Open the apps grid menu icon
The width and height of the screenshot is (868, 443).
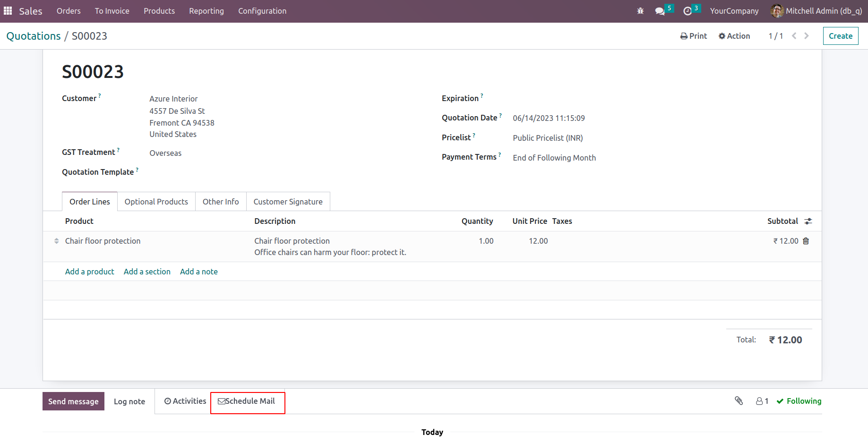[x=8, y=10]
